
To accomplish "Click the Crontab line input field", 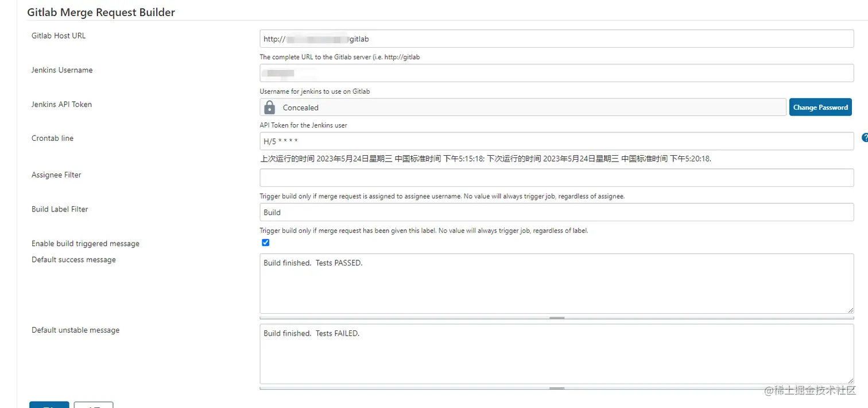I will point(557,141).
